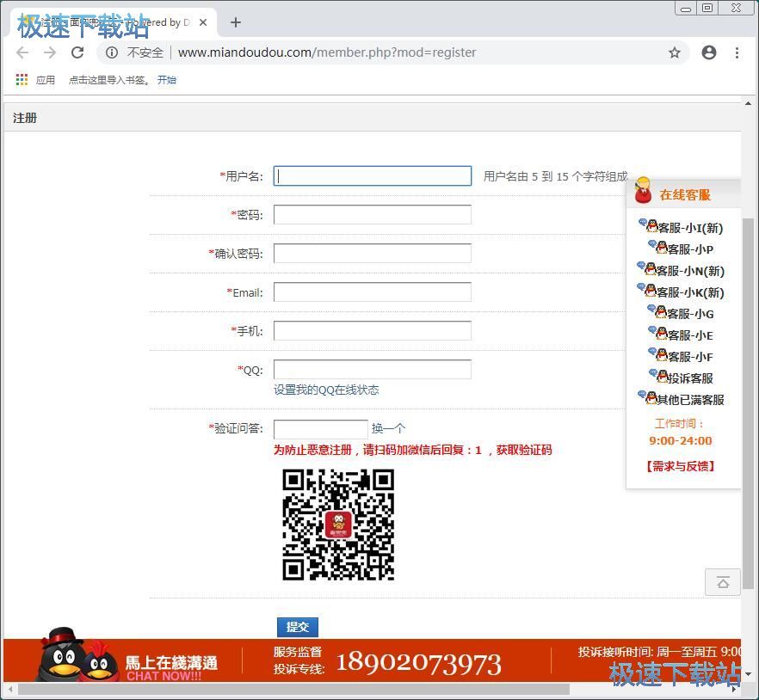The image size is (759, 700).
Task: Focus the Email input field
Action: (x=373, y=292)
